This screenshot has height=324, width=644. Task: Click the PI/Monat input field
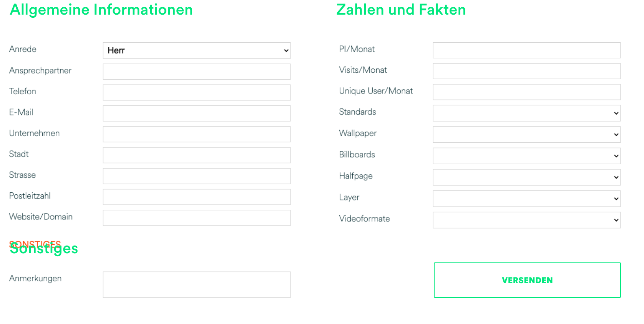pos(526,50)
